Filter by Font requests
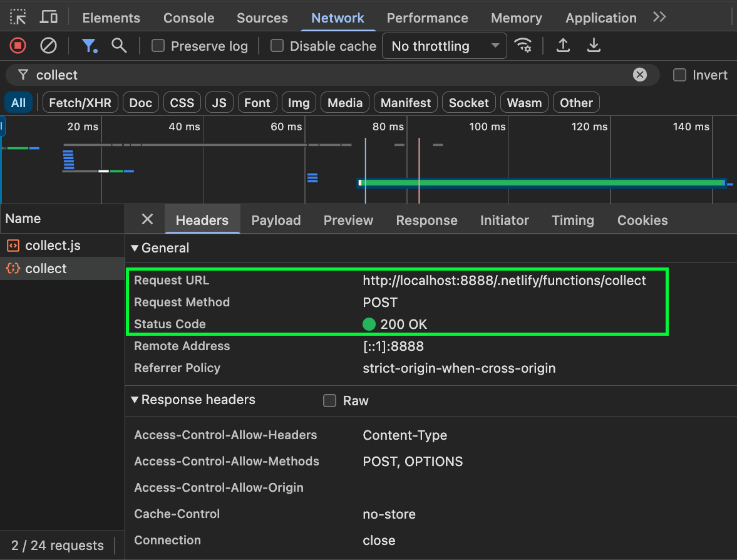The image size is (737, 560). click(x=257, y=103)
